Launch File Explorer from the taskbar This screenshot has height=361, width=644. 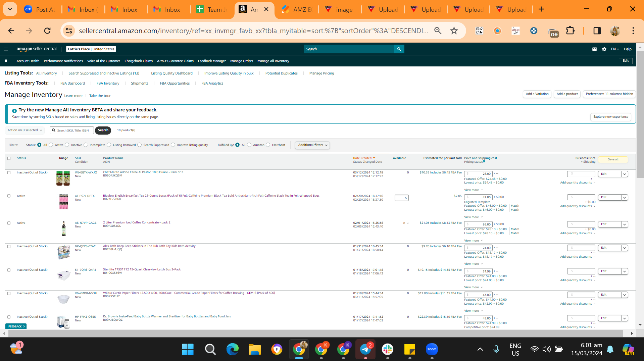(x=254, y=349)
